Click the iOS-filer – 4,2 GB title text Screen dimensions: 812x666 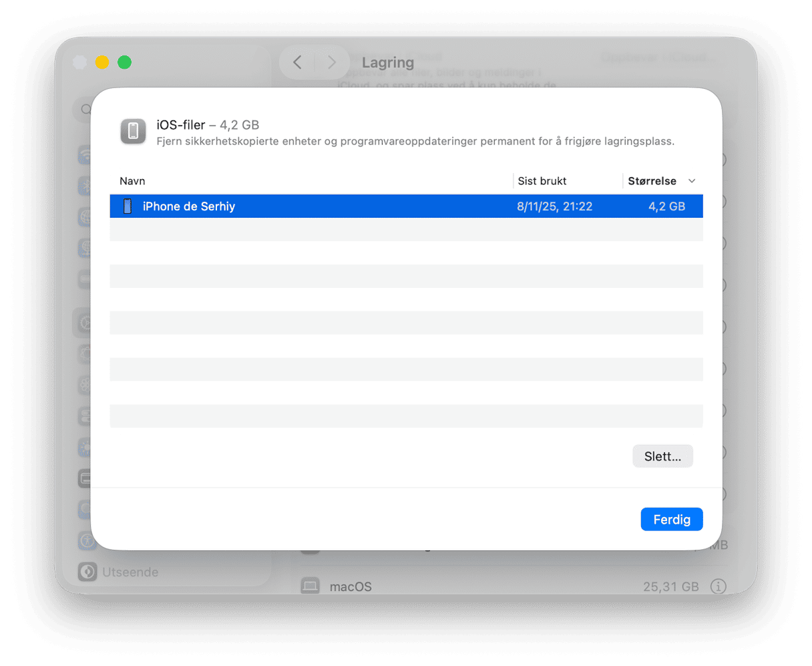[x=208, y=125]
